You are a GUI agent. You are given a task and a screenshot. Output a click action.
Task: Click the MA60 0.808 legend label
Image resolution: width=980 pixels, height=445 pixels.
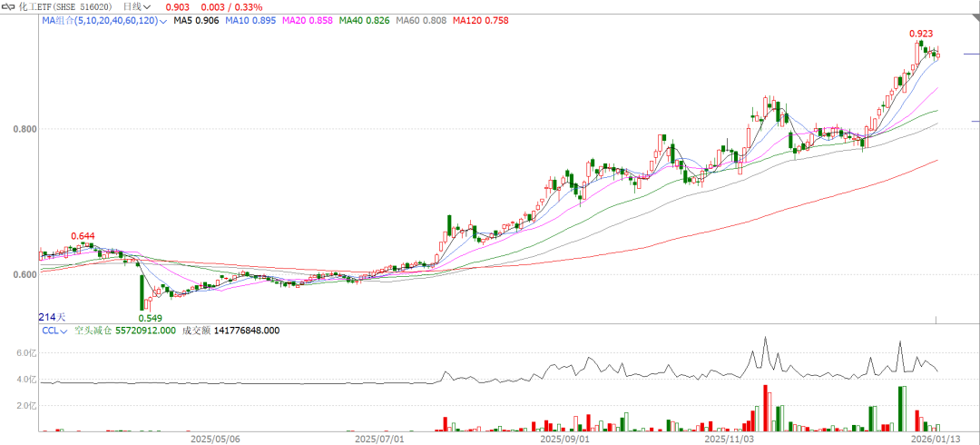coord(423,19)
